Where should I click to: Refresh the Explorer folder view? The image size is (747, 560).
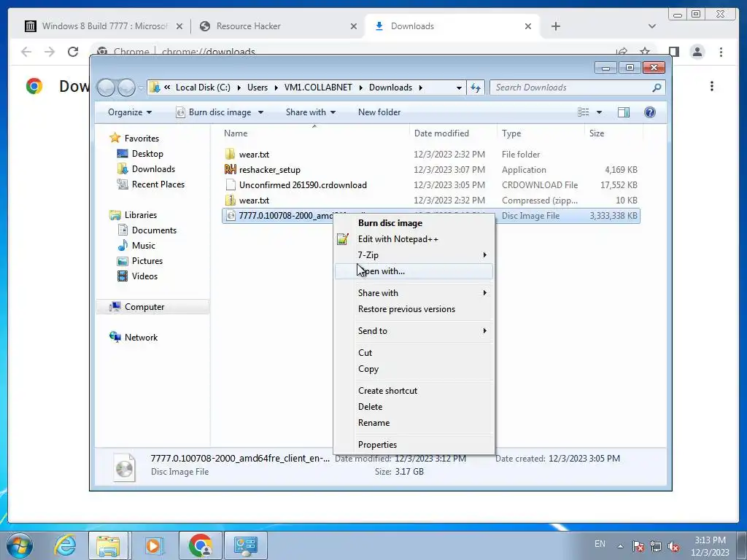pyautogui.click(x=476, y=87)
